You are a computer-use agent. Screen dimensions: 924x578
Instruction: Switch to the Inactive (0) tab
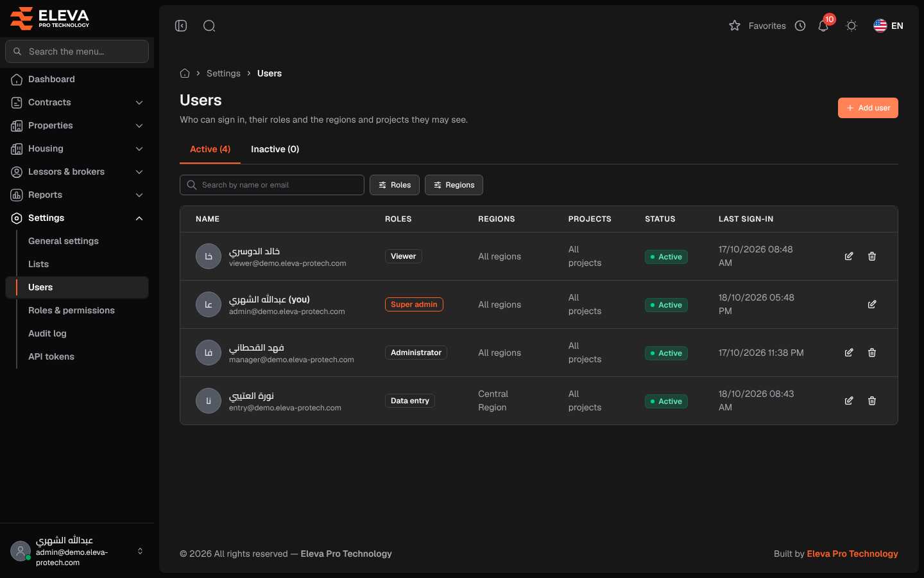(275, 149)
